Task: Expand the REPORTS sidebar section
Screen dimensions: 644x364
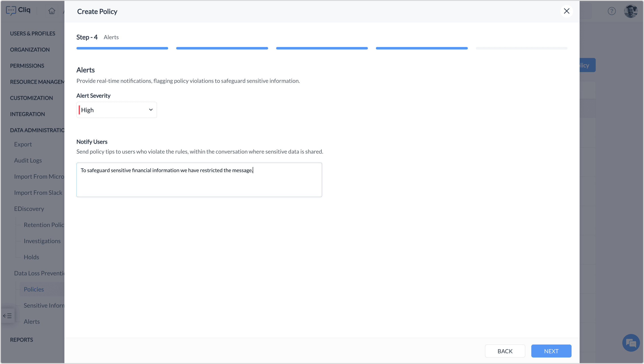Action: click(21, 340)
